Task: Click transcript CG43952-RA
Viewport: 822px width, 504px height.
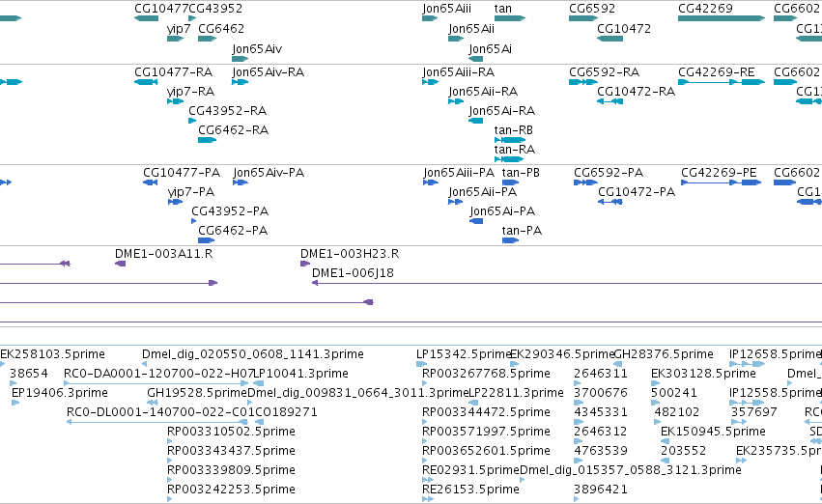Action: pyautogui.click(x=228, y=111)
